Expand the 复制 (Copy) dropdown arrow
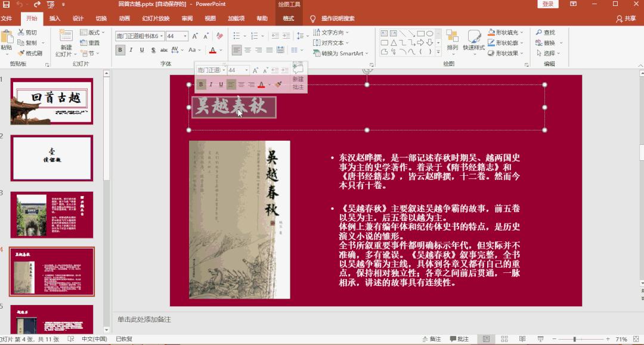644x345 pixels. 44,43
